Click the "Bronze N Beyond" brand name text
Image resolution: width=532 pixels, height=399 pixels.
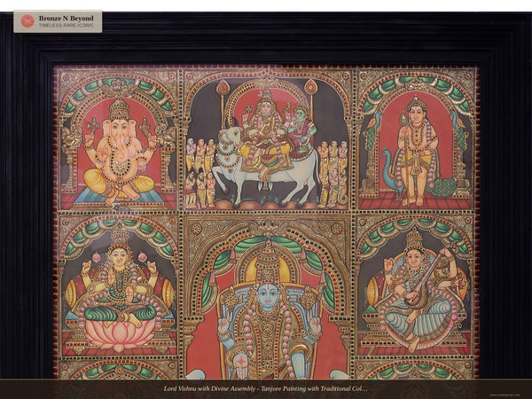(x=66, y=19)
